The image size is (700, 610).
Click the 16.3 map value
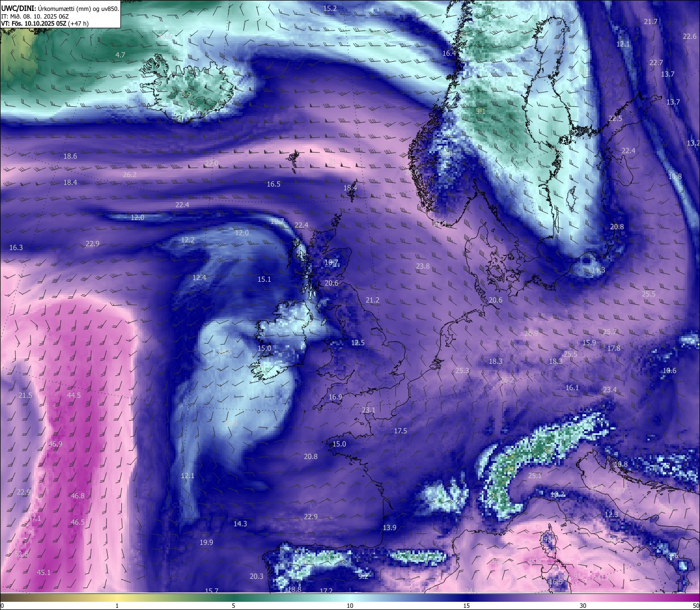point(16,247)
